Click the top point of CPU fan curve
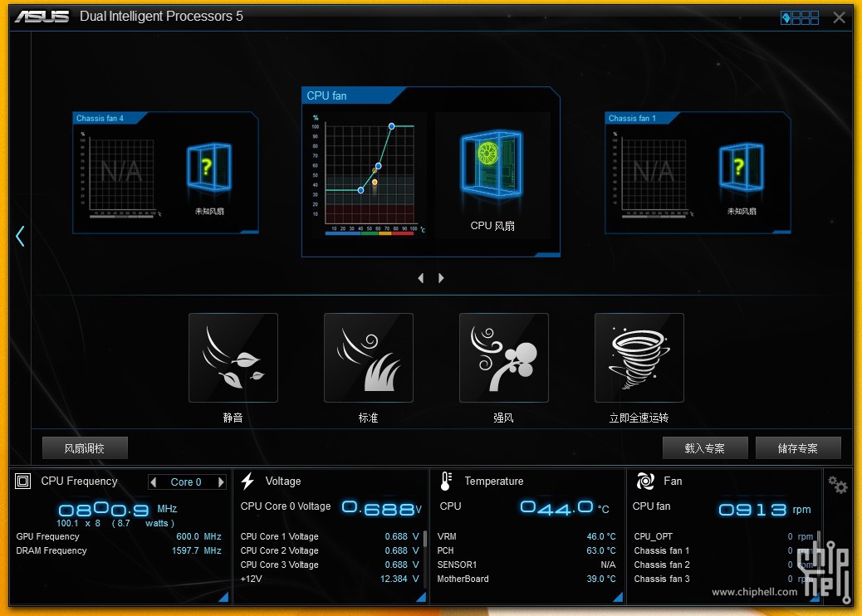Image resolution: width=862 pixels, height=616 pixels. tap(391, 126)
